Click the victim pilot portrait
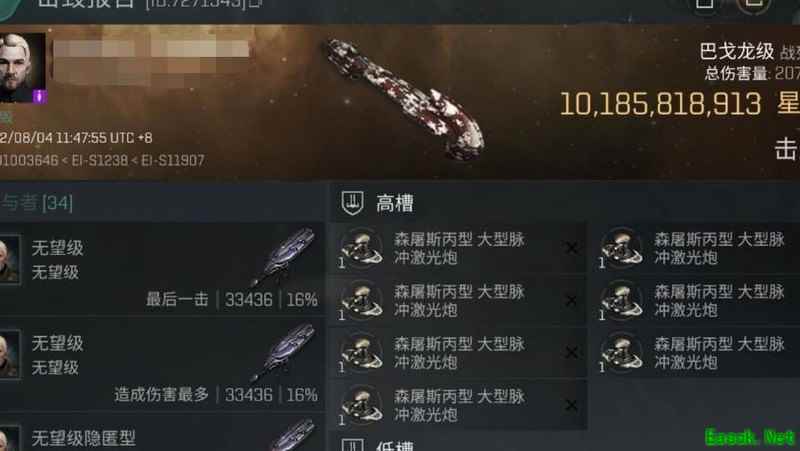The image size is (800, 451). (x=22, y=68)
